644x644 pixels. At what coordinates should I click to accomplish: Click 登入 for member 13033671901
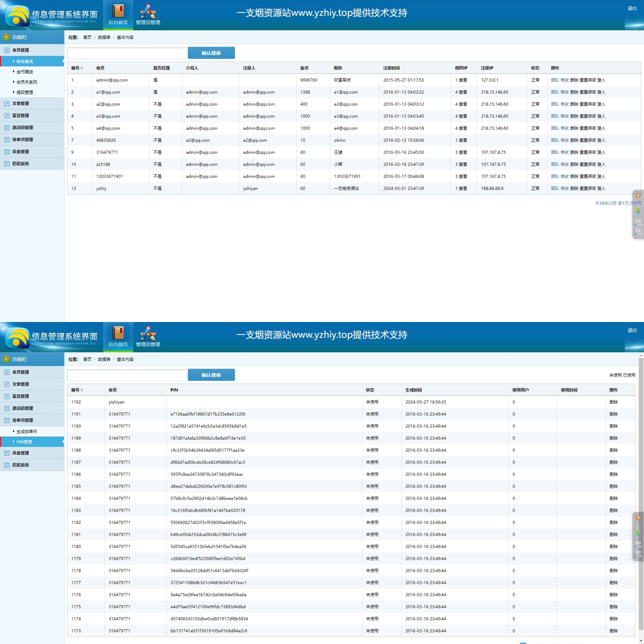(601, 176)
